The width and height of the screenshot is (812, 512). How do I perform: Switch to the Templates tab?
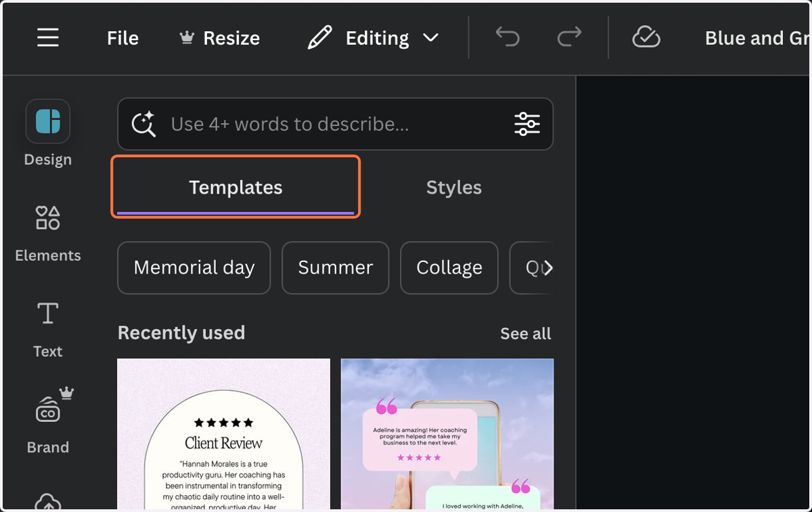point(235,187)
